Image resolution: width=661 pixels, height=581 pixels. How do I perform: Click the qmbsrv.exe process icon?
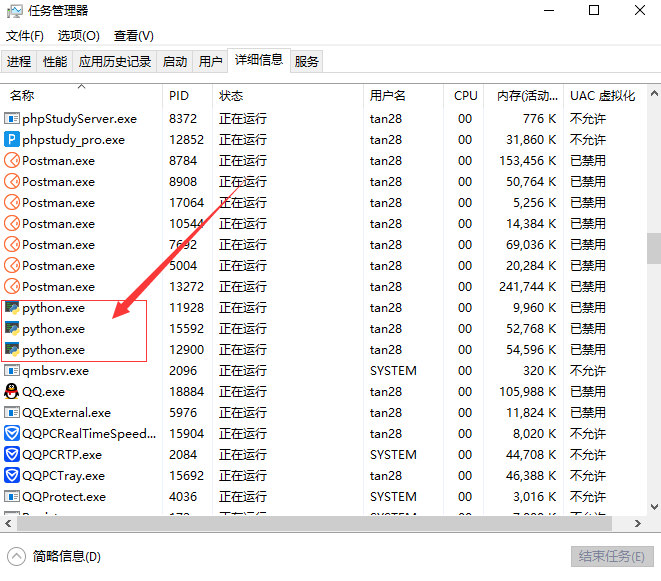click(x=12, y=371)
